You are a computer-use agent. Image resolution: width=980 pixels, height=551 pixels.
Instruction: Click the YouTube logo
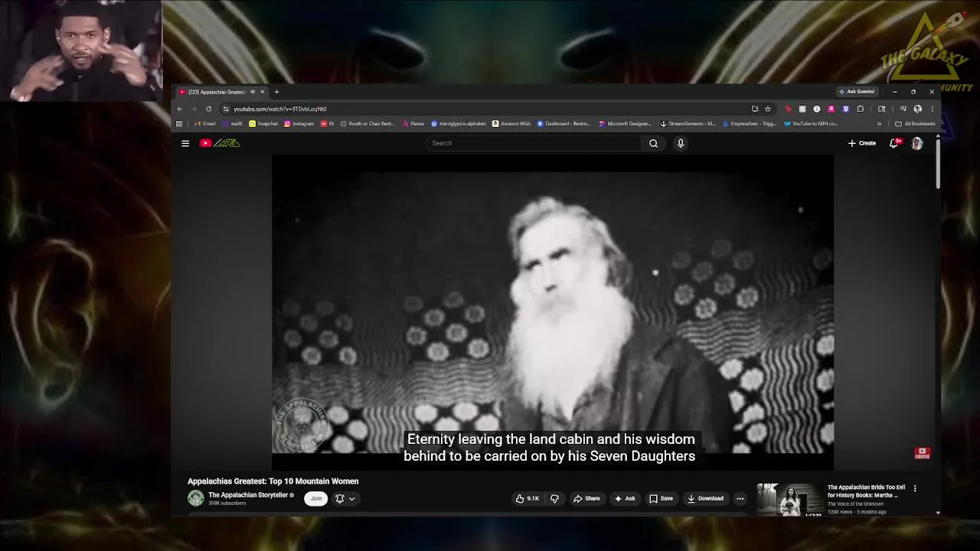click(220, 143)
